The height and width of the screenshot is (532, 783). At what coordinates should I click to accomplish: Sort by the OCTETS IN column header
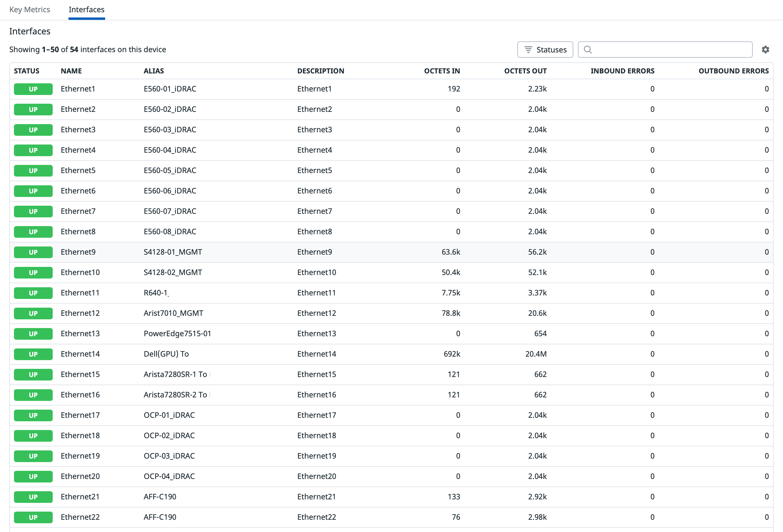pyautogui.click(x=442, y=71)
